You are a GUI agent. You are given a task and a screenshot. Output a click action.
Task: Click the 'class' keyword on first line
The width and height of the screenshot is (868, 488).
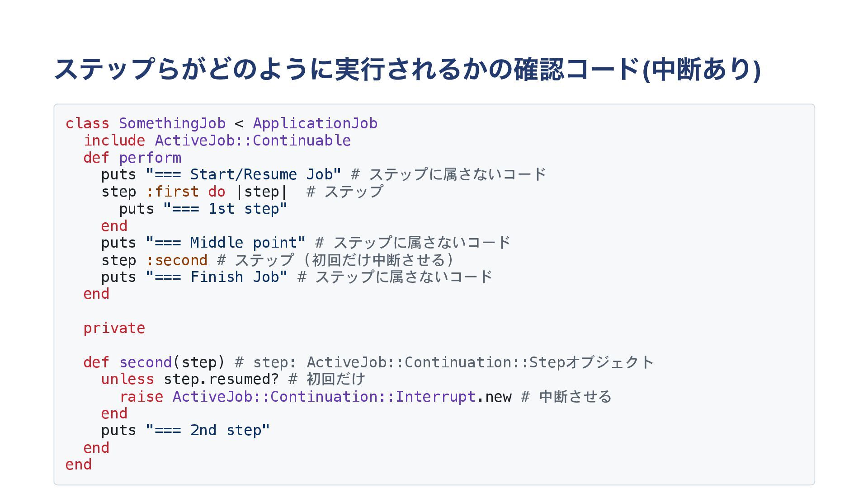point(87,123)
